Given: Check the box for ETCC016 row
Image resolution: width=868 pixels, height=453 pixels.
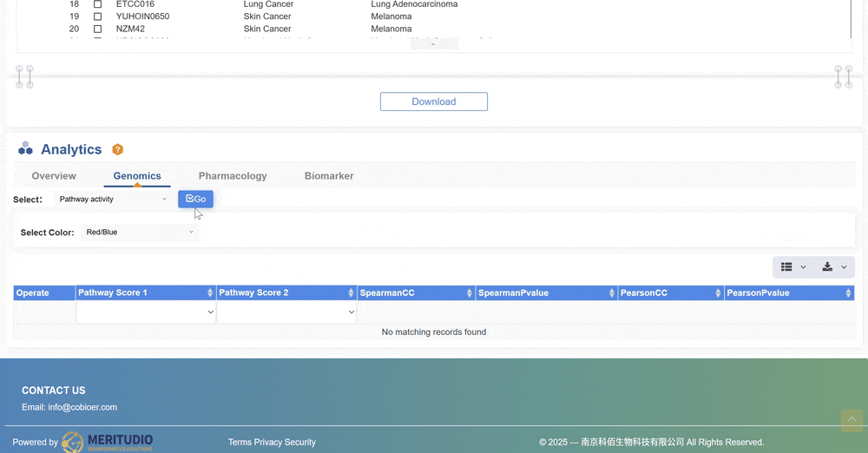Looking at the screenshot, I should pyautogui.click(x=97, y=4).
